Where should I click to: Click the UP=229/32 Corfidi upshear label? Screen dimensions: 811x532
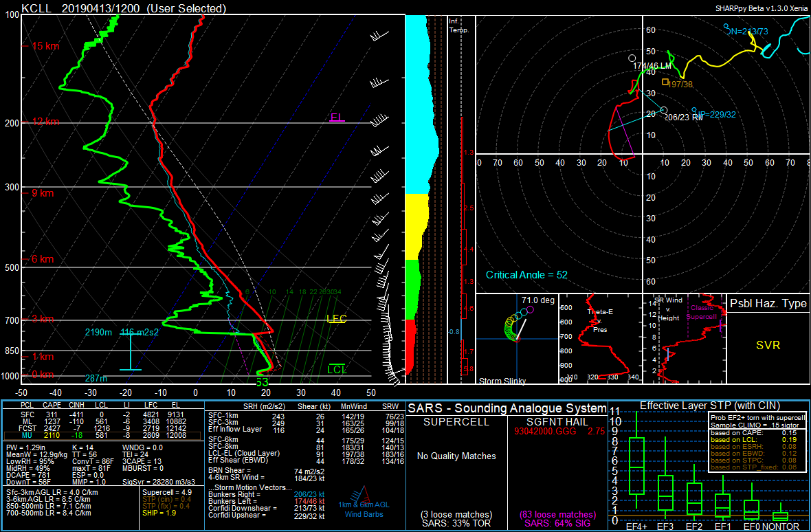point(714,114)
